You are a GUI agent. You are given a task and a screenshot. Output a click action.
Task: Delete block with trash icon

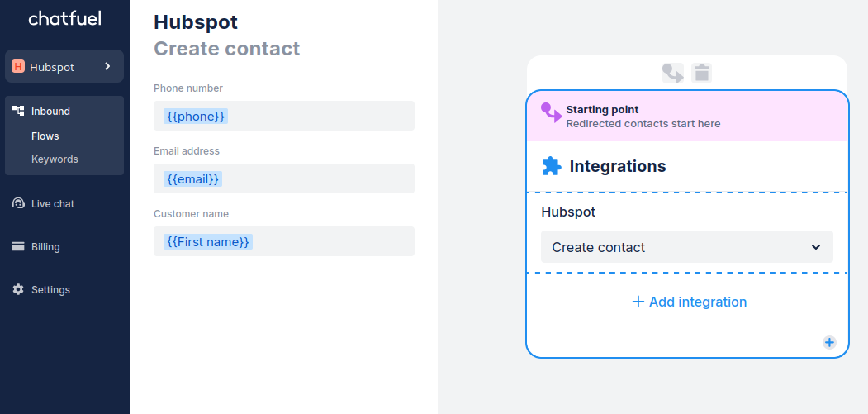click(702, 73)
